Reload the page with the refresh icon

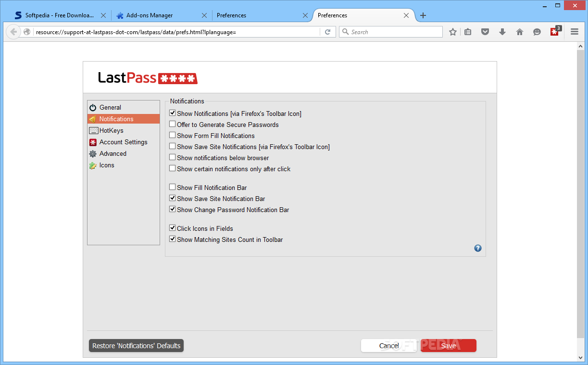tap(328, 32)
